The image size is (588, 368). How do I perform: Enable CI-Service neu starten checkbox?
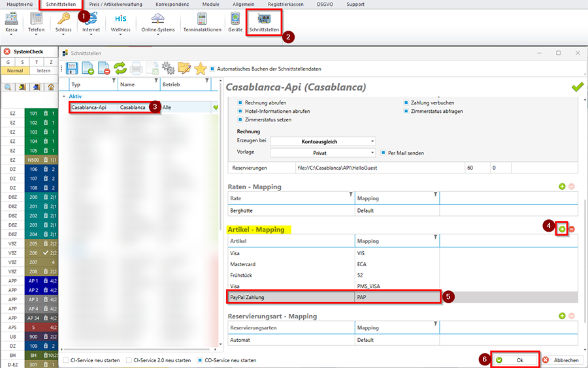pyautogui.click(x=65, y=360)
